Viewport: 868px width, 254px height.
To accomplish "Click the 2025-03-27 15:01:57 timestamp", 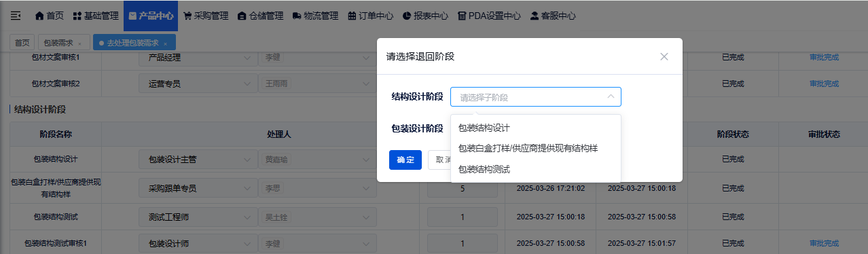I will point(642,243).
